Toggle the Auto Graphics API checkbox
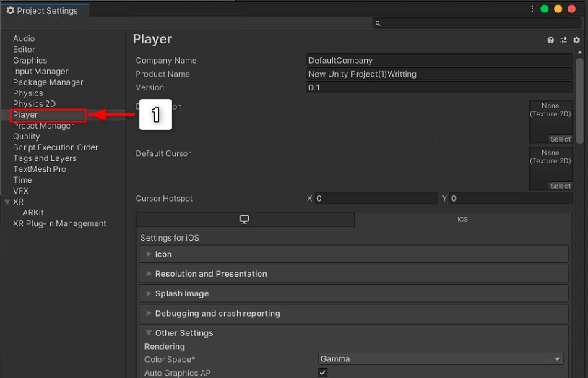The height and width of the screenshot is (378, 588). (322, 372)
